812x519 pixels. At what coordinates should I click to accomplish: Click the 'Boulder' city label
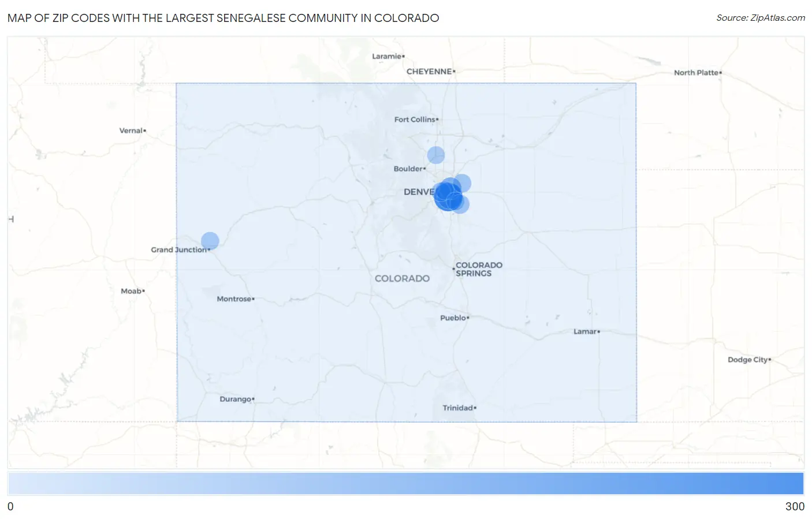coord(408,169)
